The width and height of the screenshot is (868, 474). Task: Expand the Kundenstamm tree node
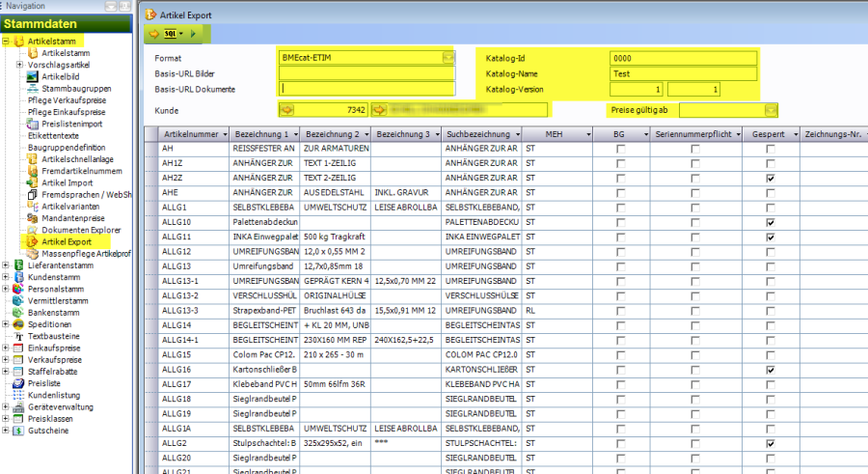click(7, 277)
